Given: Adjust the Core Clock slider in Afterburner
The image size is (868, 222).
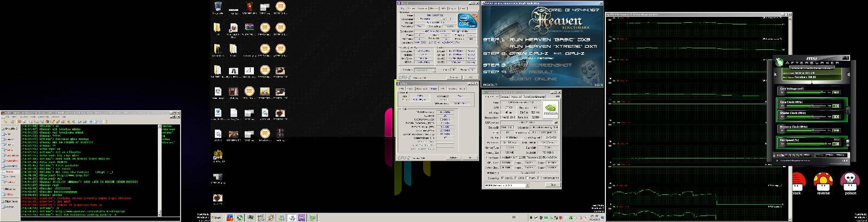Looking at the screenshot, I should click(806, 105).
